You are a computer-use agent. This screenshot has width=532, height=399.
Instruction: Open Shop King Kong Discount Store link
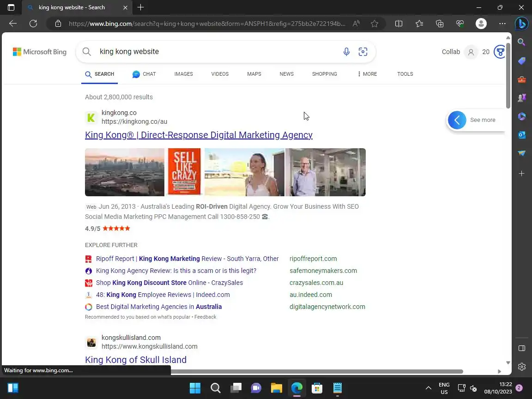169,283
